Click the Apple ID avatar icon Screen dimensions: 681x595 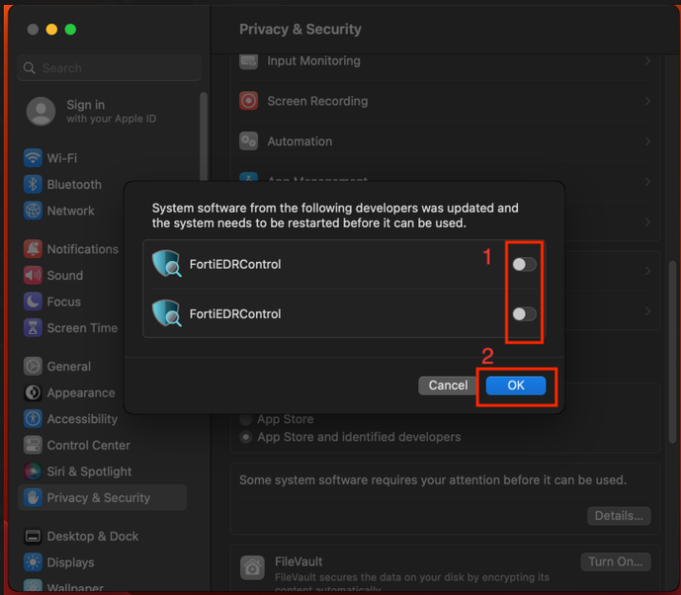(x=41, y=111)
